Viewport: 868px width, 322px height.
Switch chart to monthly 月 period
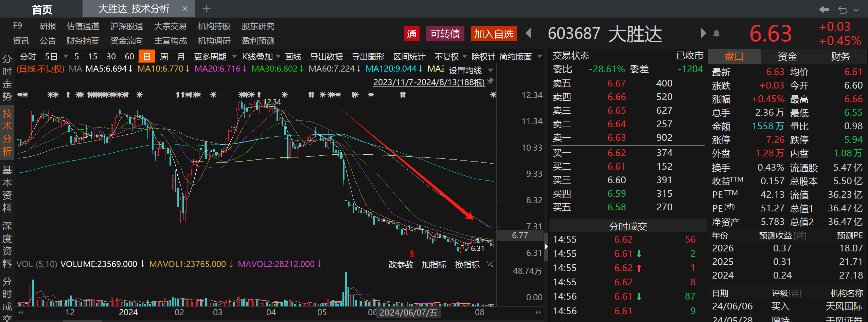[181, 57]
